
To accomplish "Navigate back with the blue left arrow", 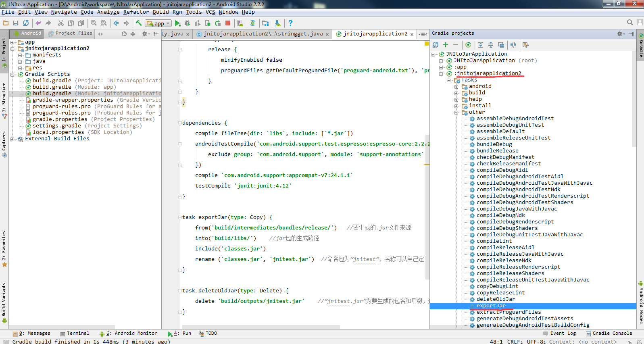I will pyautogui.click(x=116, y=23).
